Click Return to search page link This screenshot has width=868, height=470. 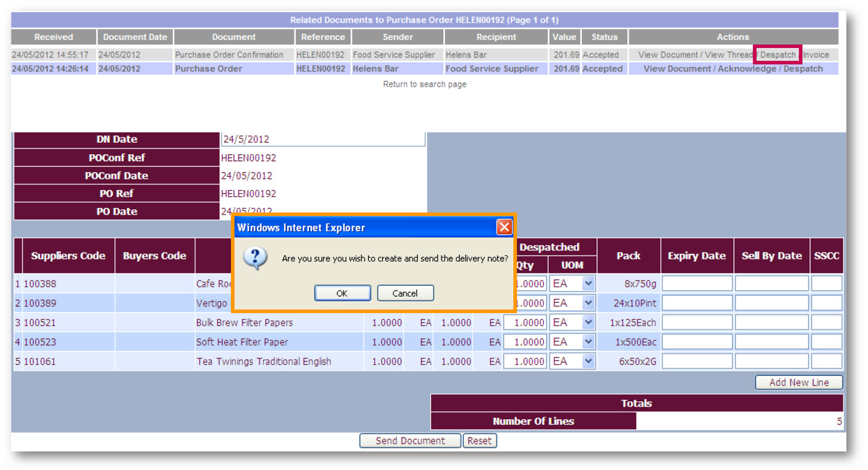click(425, 84)
